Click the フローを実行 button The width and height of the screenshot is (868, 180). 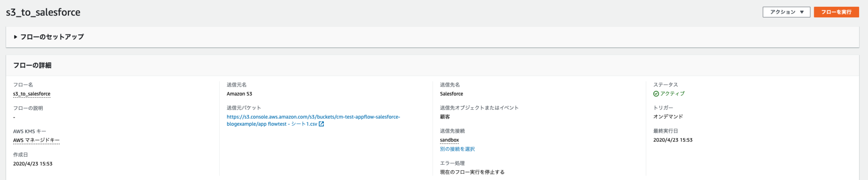click(836, 12)
